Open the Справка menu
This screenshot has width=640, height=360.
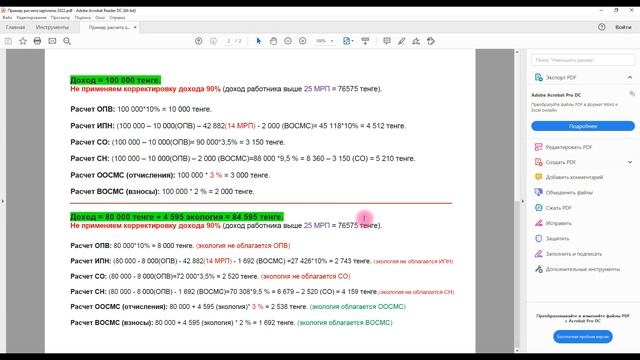(117, 18)
